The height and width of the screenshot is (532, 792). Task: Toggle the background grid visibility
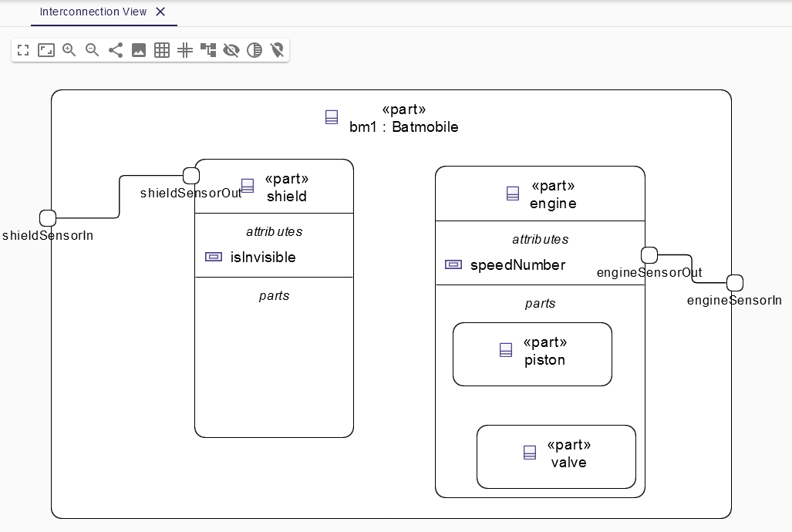(162, 50)
